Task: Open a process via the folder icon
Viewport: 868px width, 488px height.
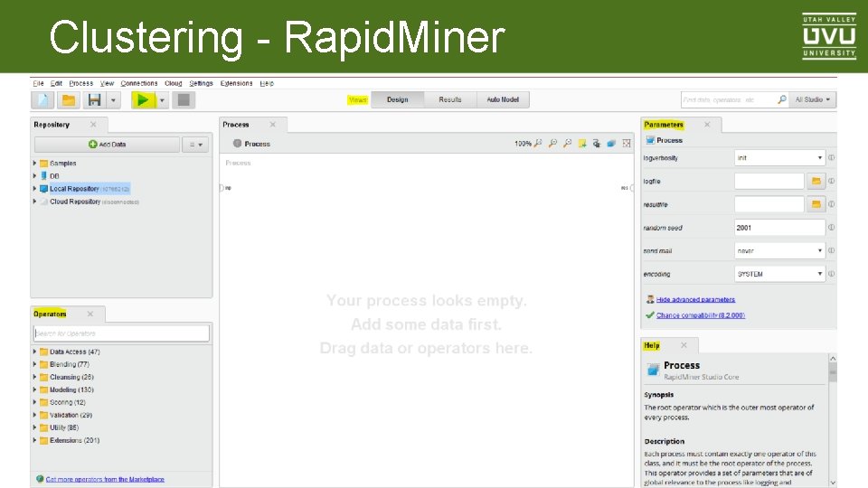Action: point(69,100)
